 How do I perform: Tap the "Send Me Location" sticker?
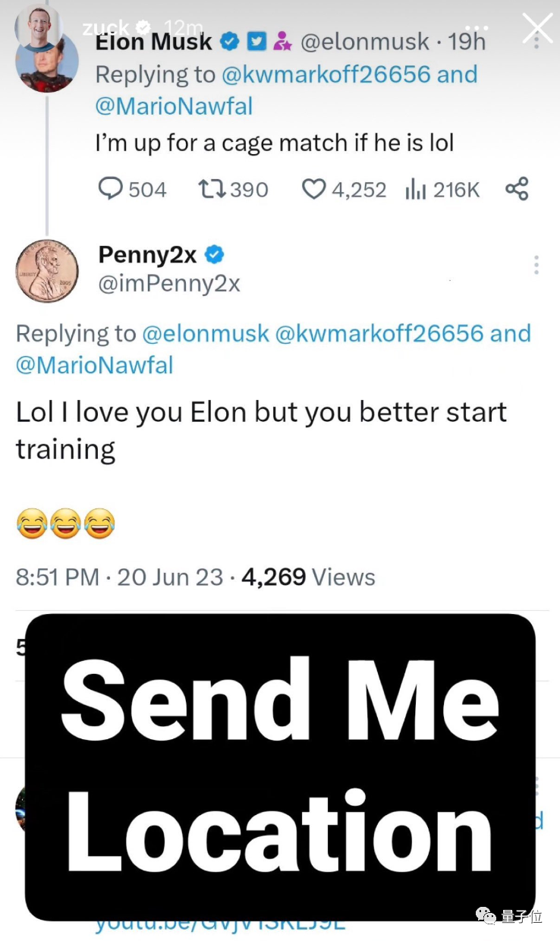click(x=280, y=766)
